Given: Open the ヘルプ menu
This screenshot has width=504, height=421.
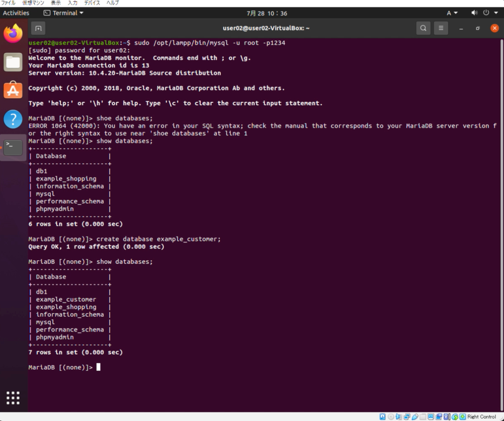Looking at the screenshot, I should click(x=112, y=3).
